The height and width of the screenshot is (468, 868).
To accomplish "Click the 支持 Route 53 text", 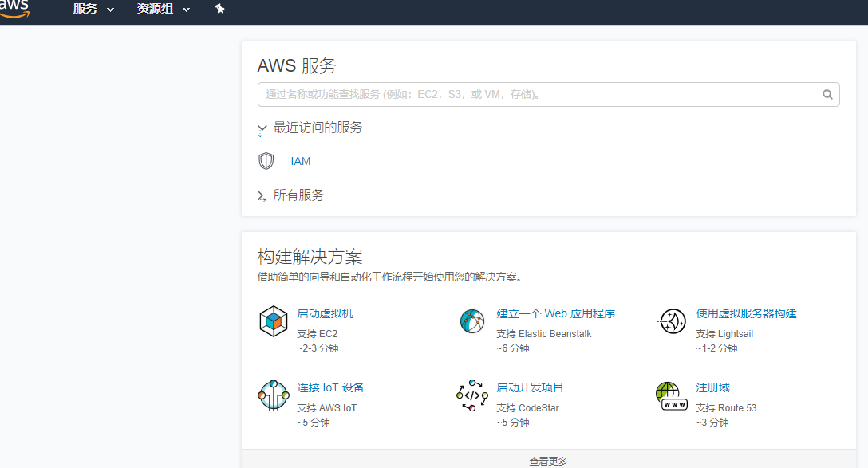I will click(x=726, y=408).
